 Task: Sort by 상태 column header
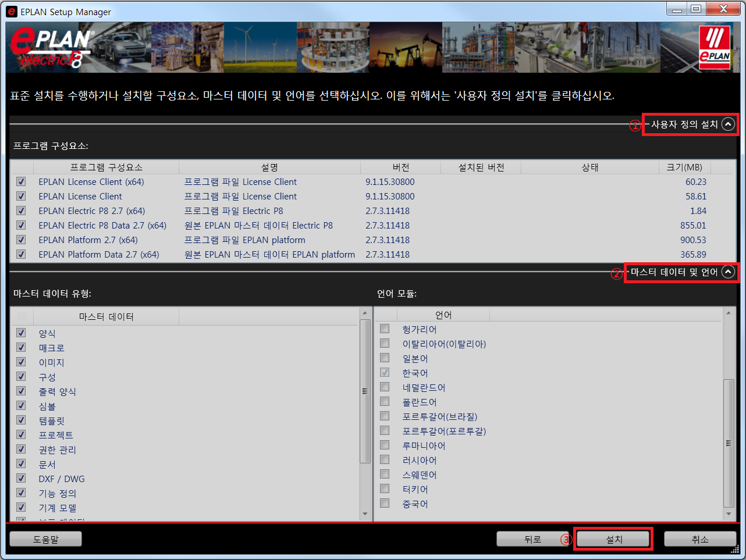click(590, 167)
